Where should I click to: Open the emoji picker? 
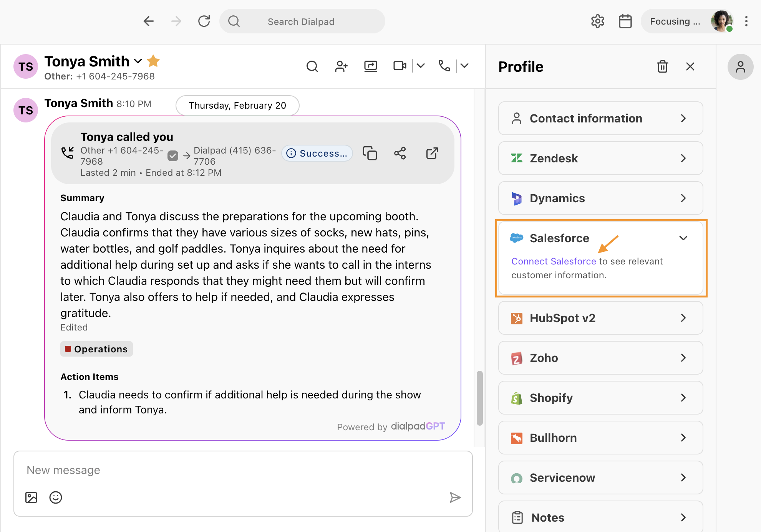point(56,497)
